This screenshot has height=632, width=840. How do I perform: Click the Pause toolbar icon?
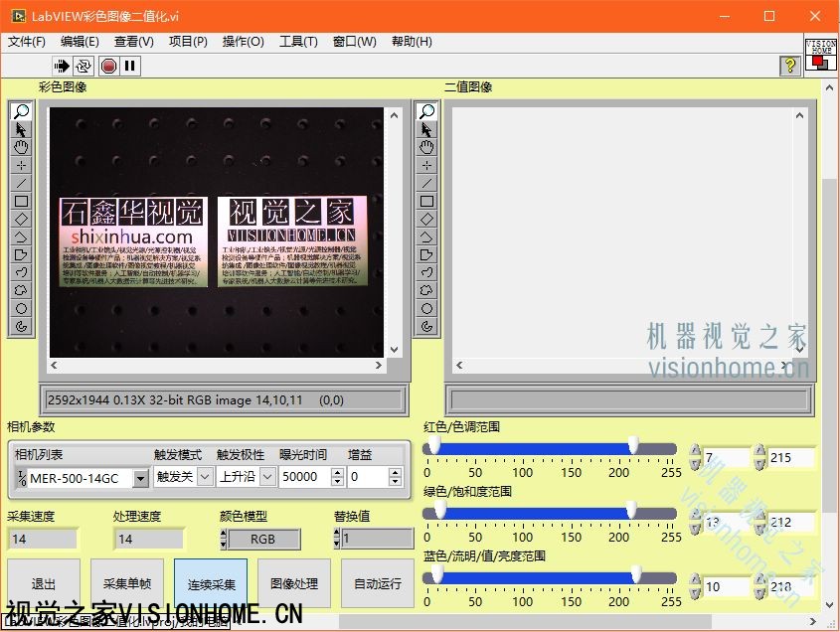point(130,66)
